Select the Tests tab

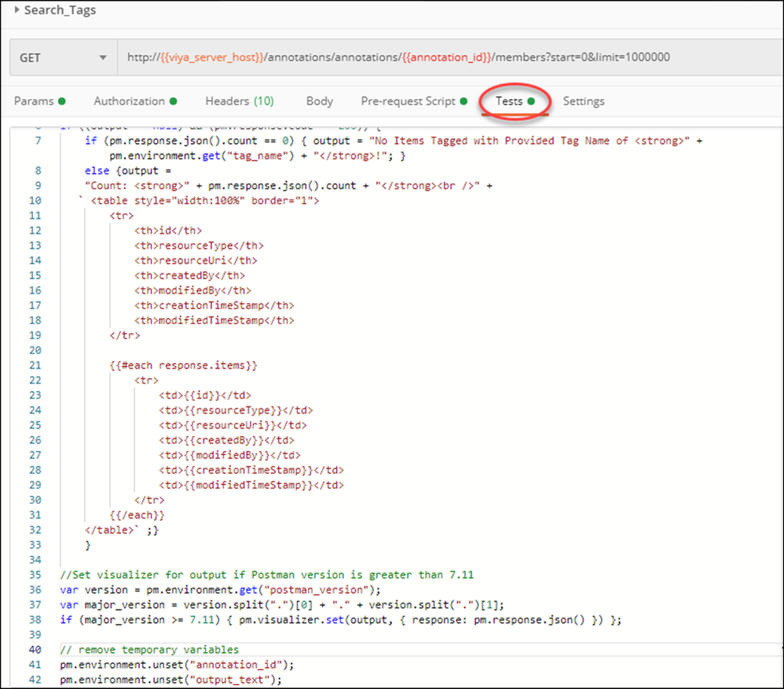point(515,101)
